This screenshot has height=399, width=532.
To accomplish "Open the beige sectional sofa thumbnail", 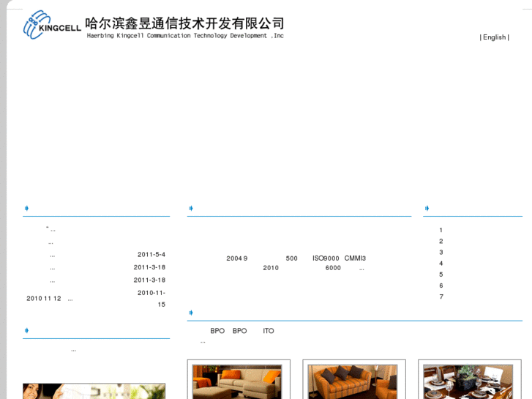I will tap(237, 381).
